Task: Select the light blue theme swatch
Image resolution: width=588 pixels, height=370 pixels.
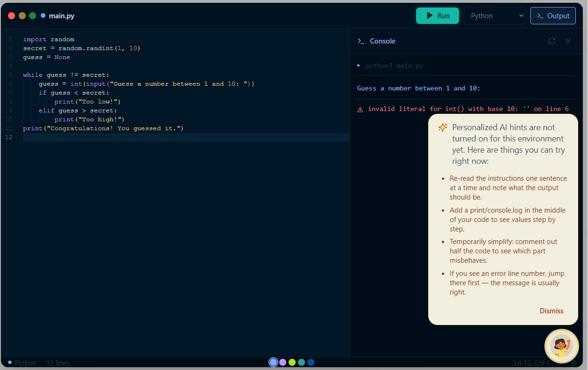Action: (273, 362)
